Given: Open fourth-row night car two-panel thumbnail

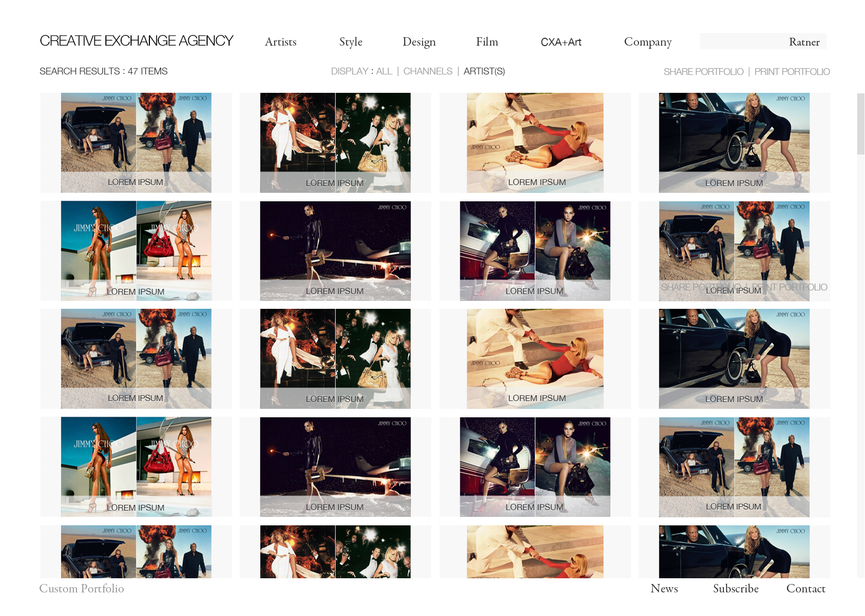Looking at the screenshot, I should pos(535,467).
